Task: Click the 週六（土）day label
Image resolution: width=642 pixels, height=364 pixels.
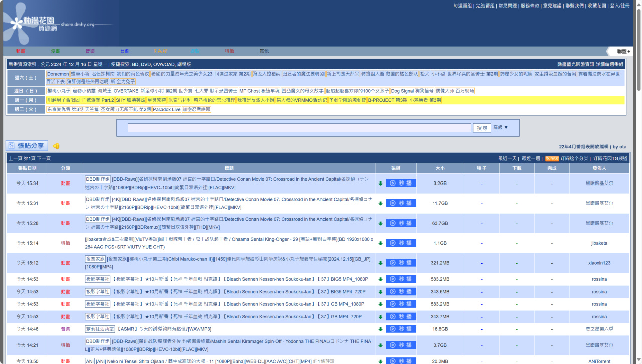Action: [26, 78]
